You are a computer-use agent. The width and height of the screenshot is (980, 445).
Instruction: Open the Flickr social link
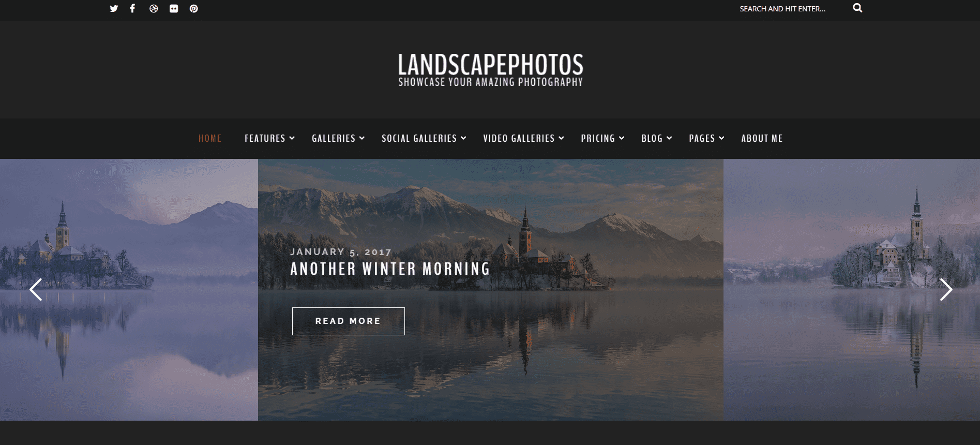coord(174,8)
